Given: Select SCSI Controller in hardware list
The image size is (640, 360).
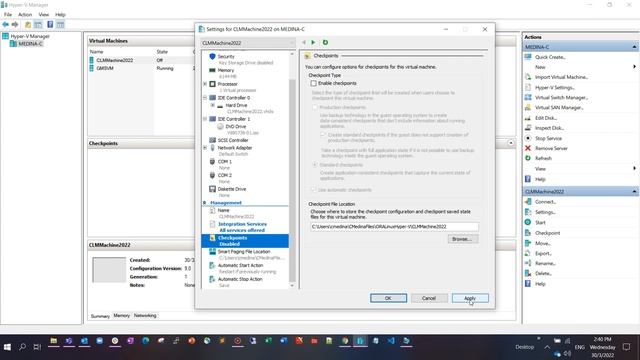Looking at the screenshot, I should (233, 140).
